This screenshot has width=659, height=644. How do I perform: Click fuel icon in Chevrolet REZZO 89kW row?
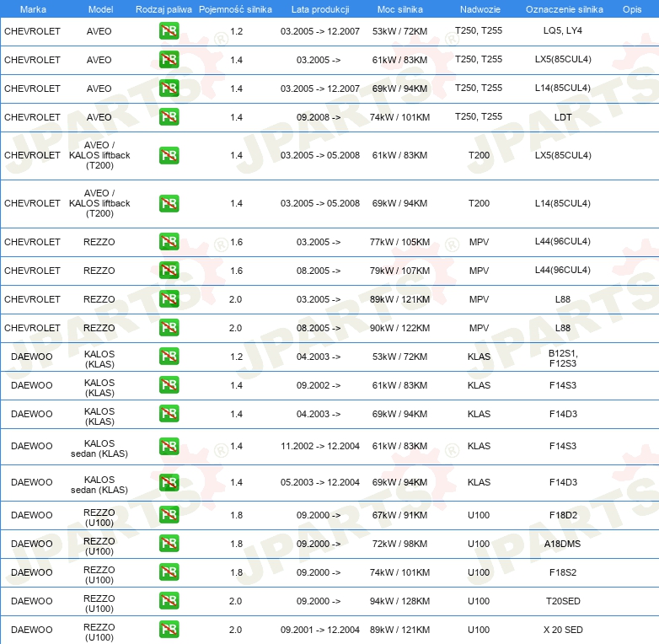point(169,299)
